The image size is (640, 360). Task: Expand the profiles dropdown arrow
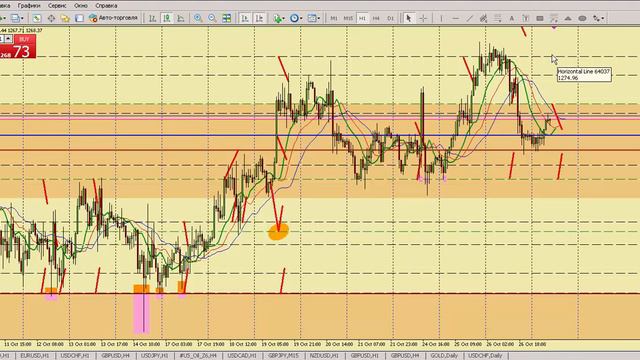[22, 18]
